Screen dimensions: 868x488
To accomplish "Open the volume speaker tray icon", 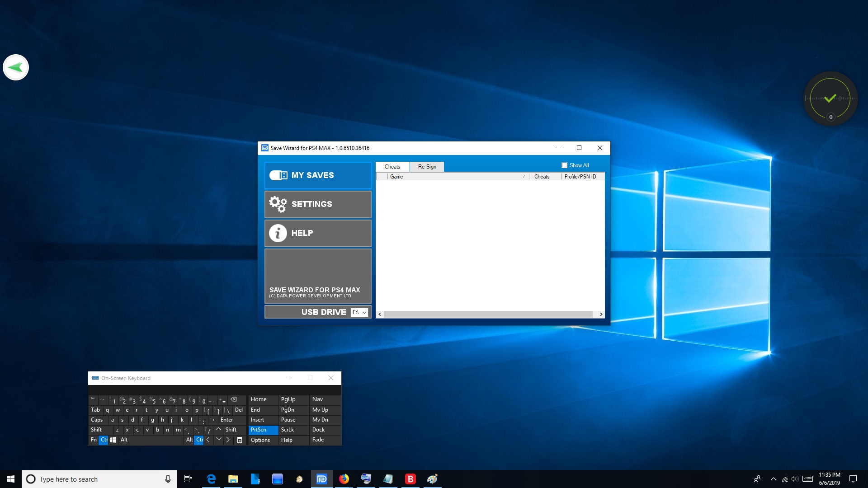I will coord(795,479).
